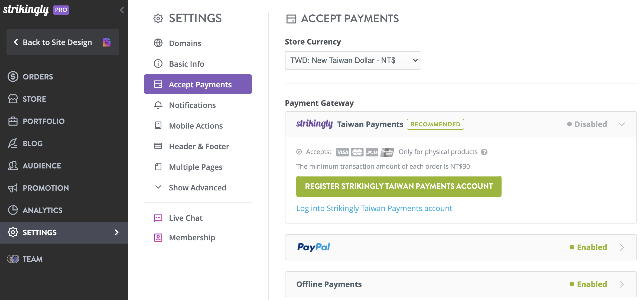644x300 pixels.
Task: Open the Audience panel
Action: pos(41,165)
